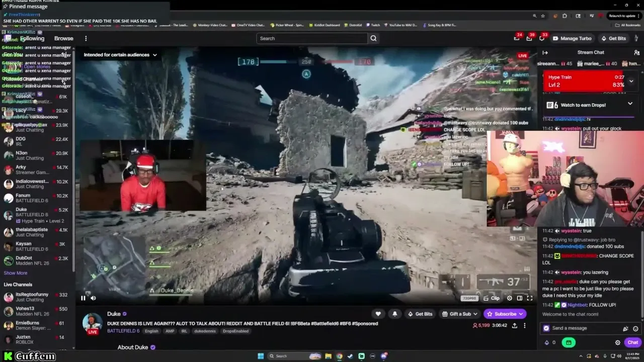
Task: Click the Twitch search magnifier button
Action: click(373, 38)
